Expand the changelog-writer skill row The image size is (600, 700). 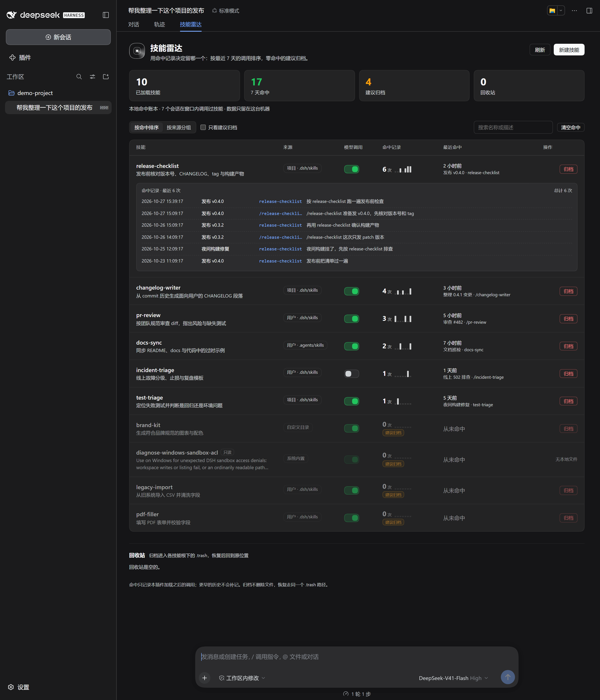(x=357, y=291)
